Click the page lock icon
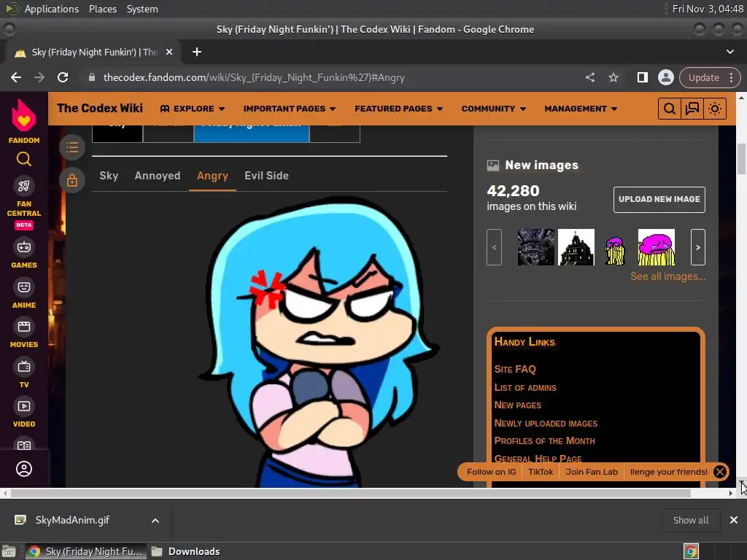Viewport: 747px width, 560px height. tap(72, 181)
